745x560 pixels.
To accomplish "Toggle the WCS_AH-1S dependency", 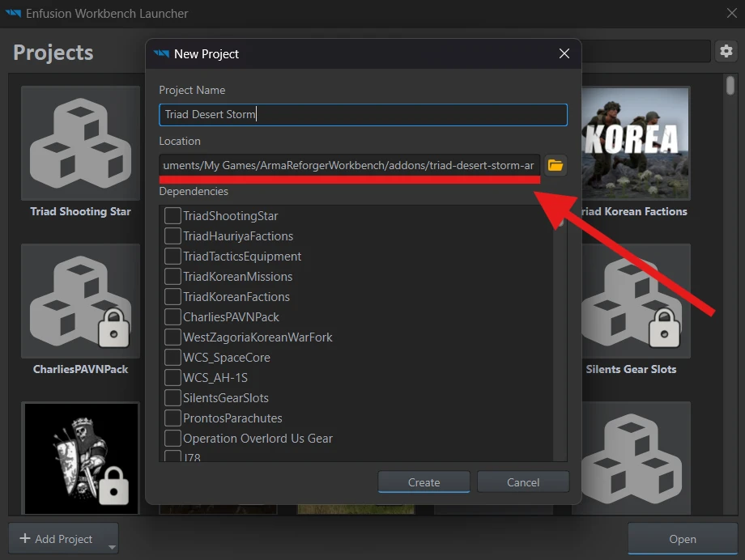I will (x=172, y=378).
